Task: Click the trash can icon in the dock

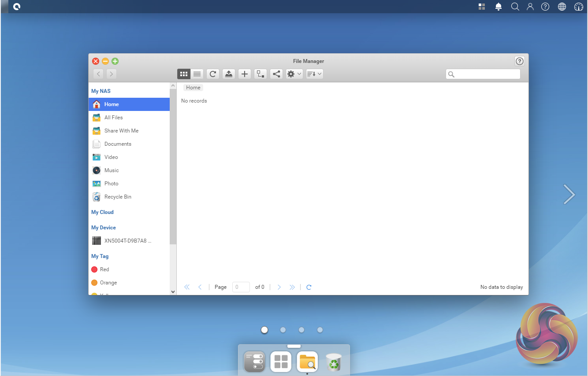Action: tap(334, 362)
